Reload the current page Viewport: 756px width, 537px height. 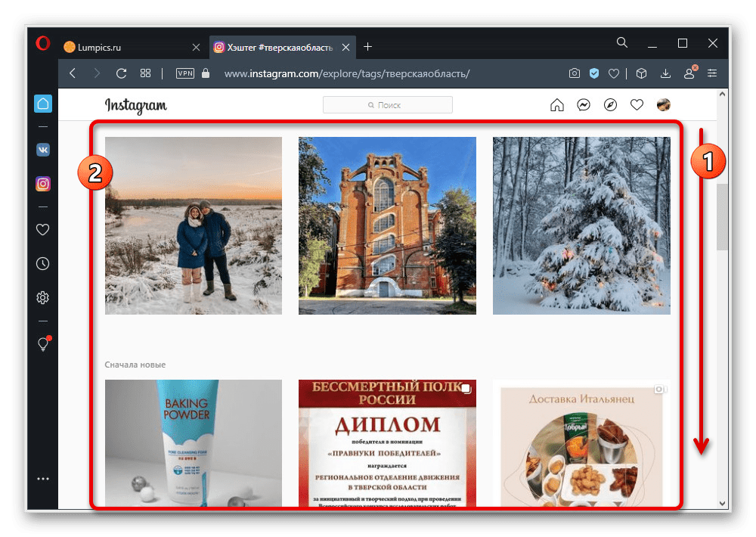click(x=122, y=73)
